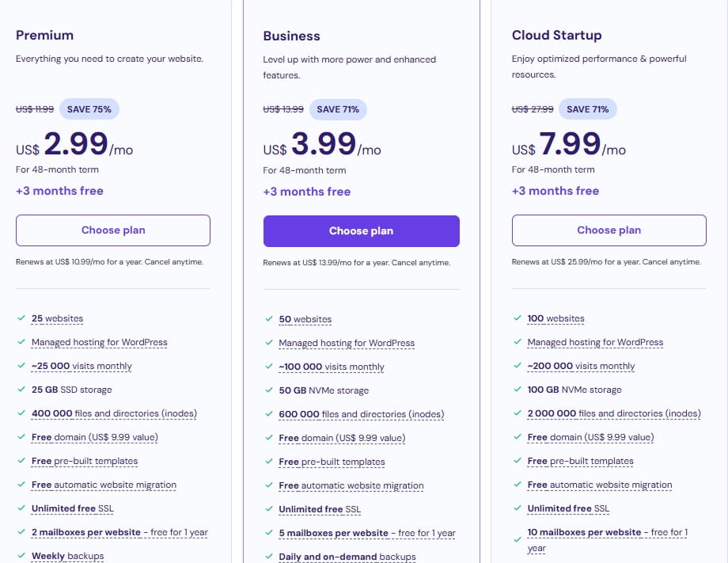This screenshot has height=563, width=728.
Task: Click Premium's Free domain feature text
Action: (x=94, y=437)
